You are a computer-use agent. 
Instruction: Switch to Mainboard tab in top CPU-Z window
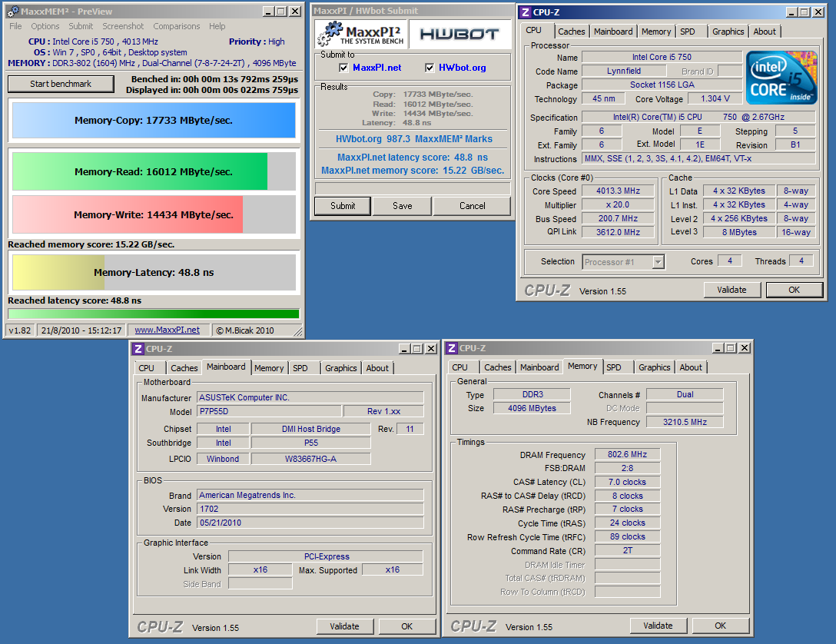pyautogui.click(x=613, y=32)
